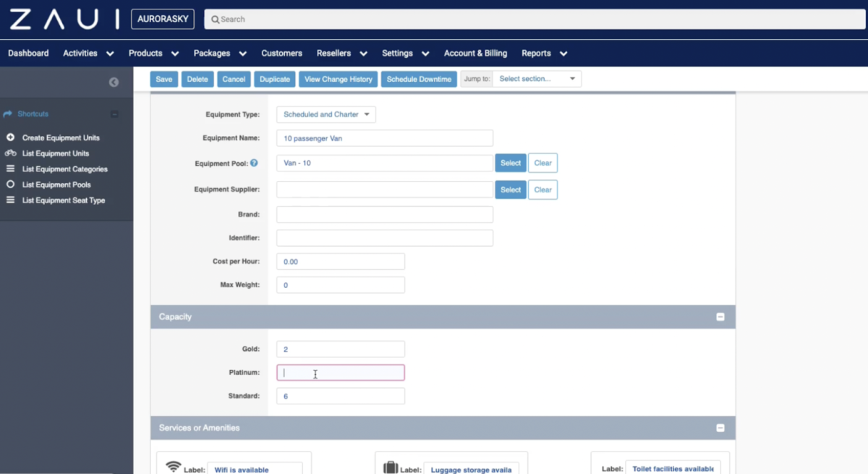Open the Packages menu

tap(220, 54)
